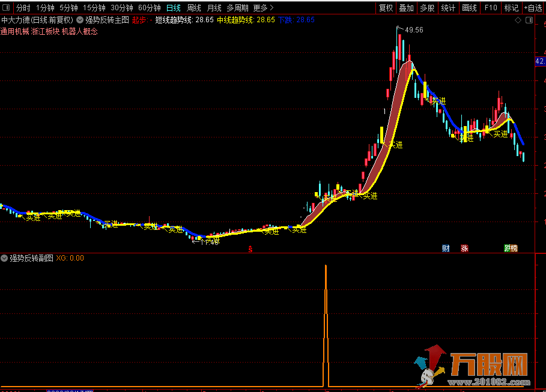
Task: Open the 复权 adjustment menu
Action: point(386,8)
